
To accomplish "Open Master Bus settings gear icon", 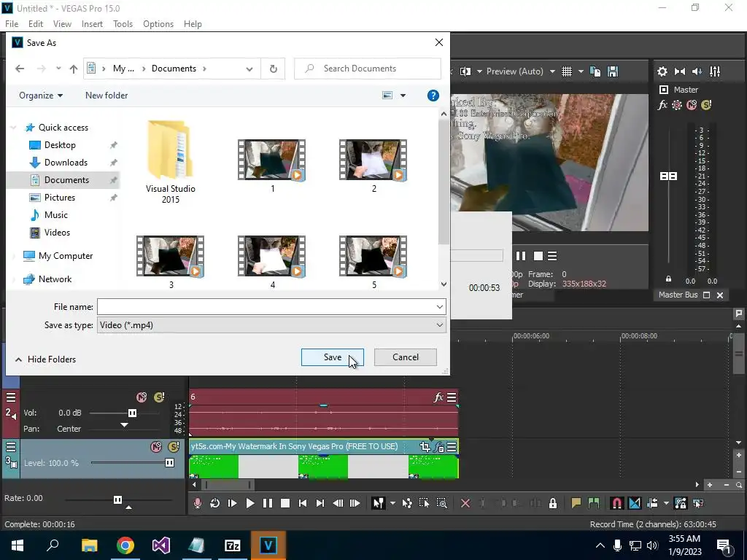I will click(662, 71).
